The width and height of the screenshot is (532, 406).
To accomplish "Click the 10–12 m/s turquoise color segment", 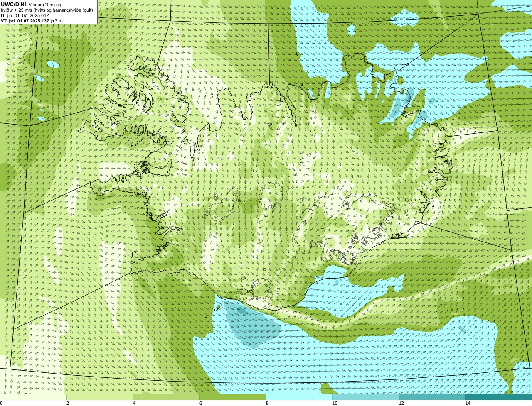I will pyautogui.click(x=366, y=397).
